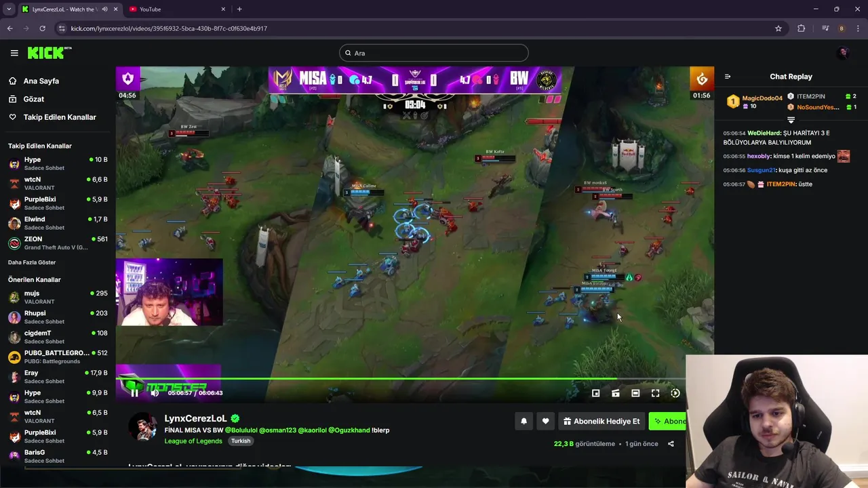The image size is (868, 488).
Task: Click the green Abone subscribe button
Action: (x=668, y=421)
